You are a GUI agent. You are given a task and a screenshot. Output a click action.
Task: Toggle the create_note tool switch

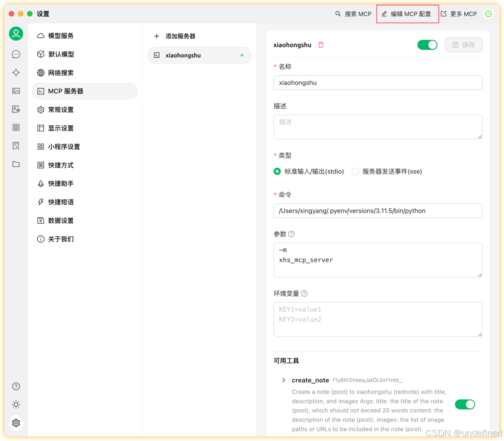(465, 404)
